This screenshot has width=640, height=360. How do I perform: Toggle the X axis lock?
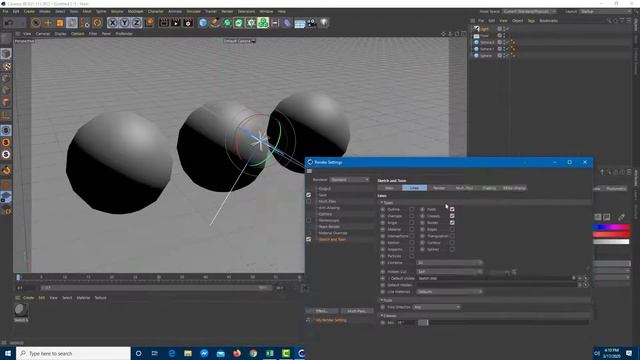coord(113,23)
